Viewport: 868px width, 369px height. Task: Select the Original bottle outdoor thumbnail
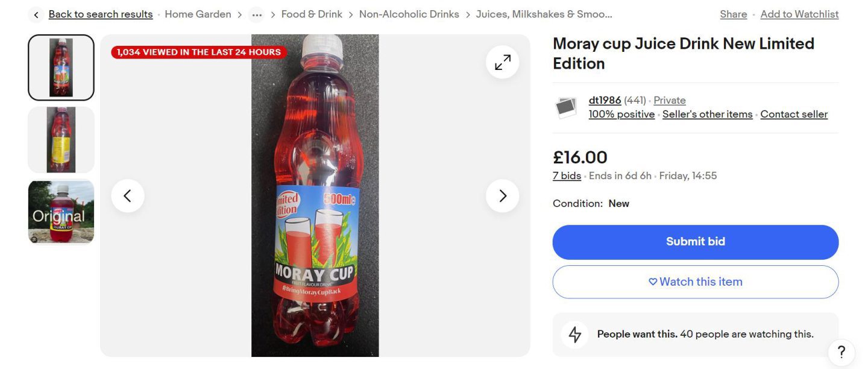point(60,212)
